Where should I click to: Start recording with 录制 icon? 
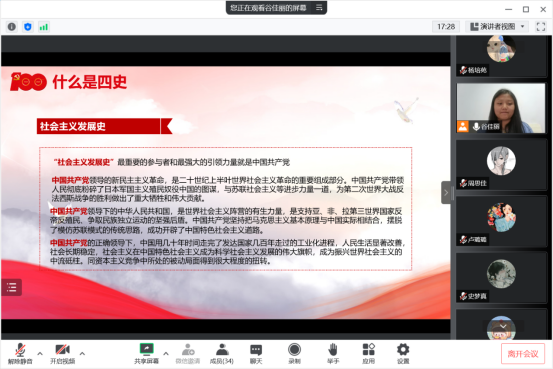point(294,353)
